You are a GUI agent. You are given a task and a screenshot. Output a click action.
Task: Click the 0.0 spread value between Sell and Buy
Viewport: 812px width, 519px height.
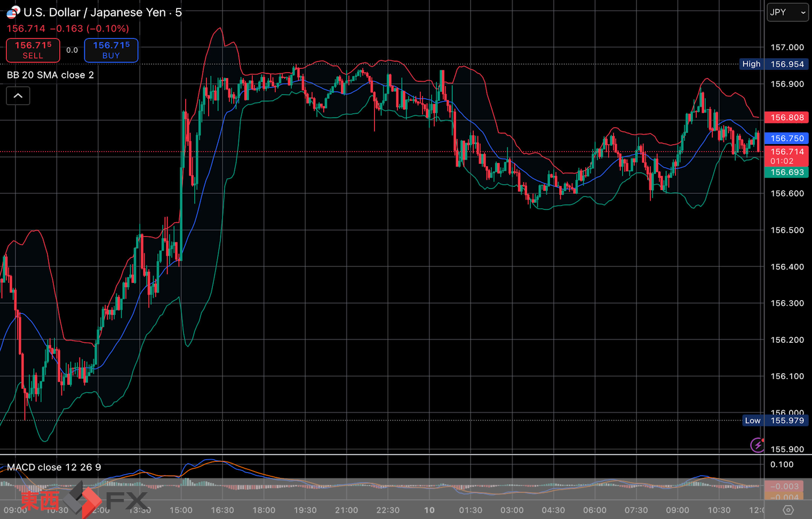pyautogui.click(x=72, y=50)
